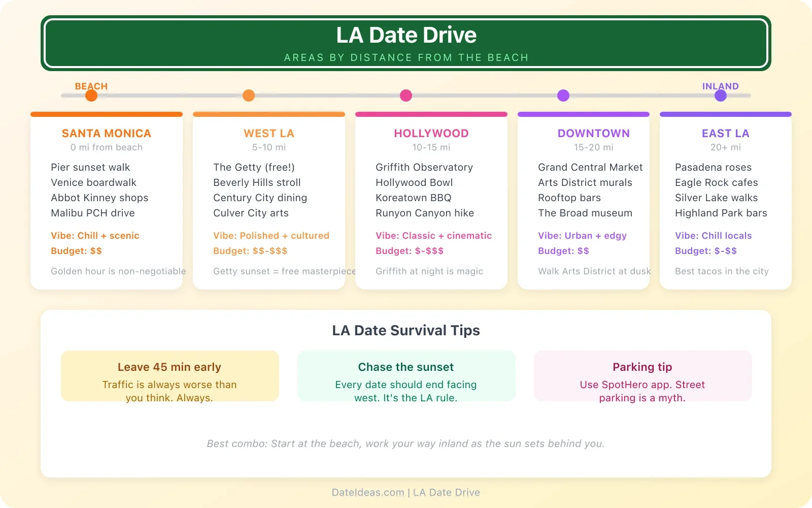Viewport: 812px width, 508px height.
Task: Click the timeline track between Hollywood and Downtown
Action: tap(485, 95)
